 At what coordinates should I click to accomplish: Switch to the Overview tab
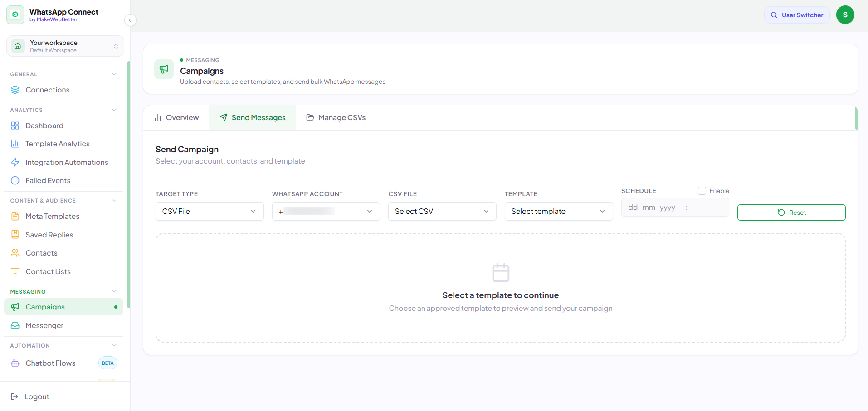coord(176,117)
